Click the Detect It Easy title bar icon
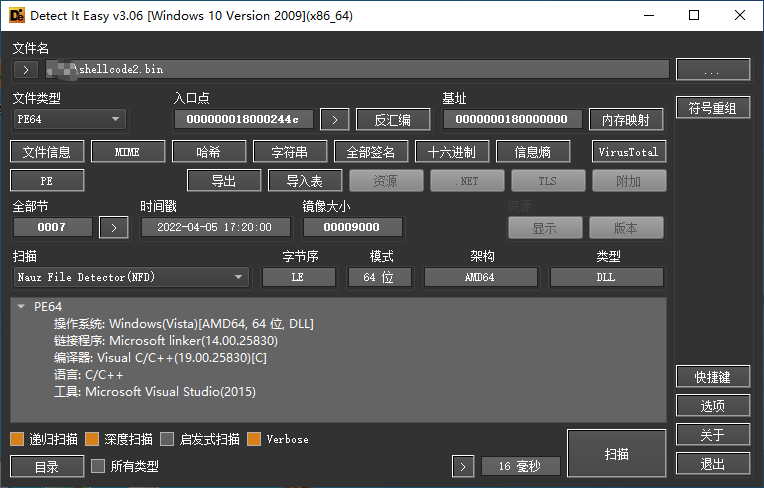 17,15
